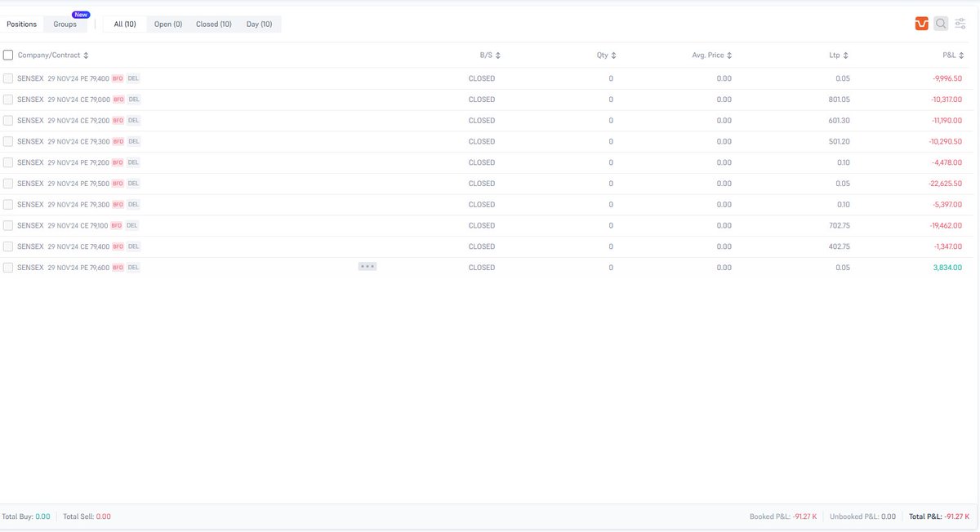Viewport: 980px width, 532px height.
Task: Check the SENSEX PE 79,200 row checkbox
Action: click(8, 162)
